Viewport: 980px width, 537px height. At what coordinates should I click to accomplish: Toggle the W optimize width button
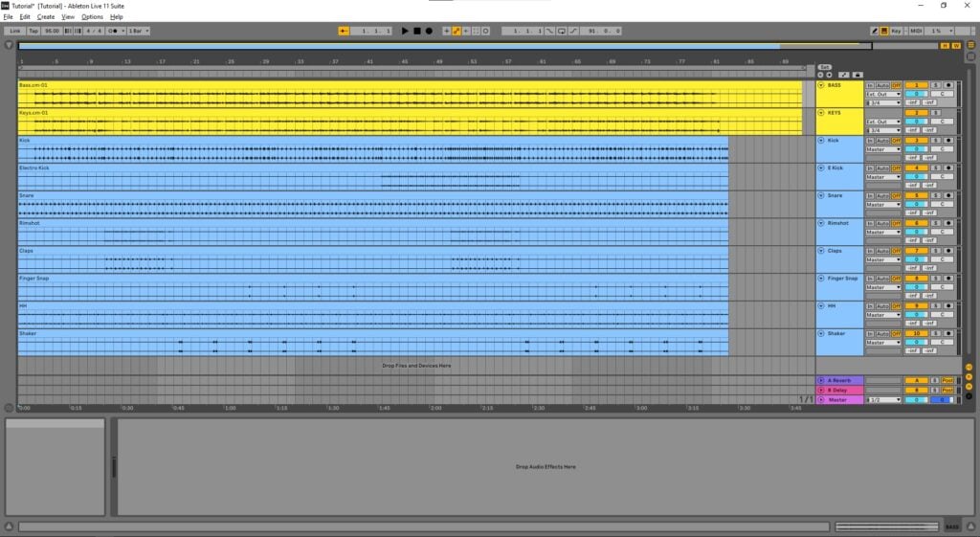coord(956,46)
